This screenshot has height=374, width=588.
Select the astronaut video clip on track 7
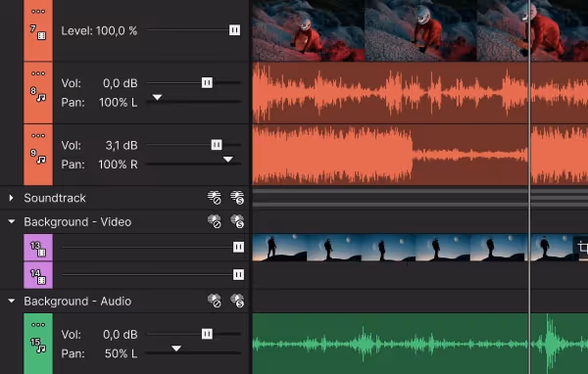tap(420, 30)
